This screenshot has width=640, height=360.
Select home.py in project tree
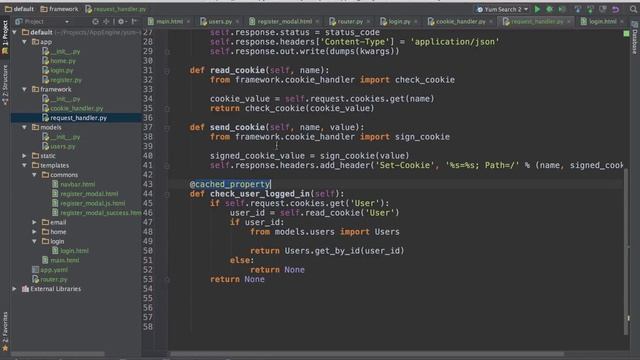tap(63, 61)
